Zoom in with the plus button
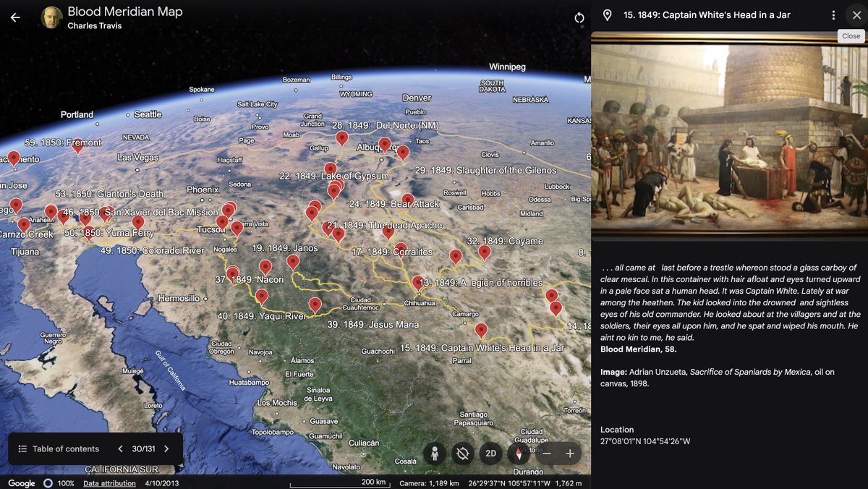This screenshot has height=489, width=868. point(570,454)
